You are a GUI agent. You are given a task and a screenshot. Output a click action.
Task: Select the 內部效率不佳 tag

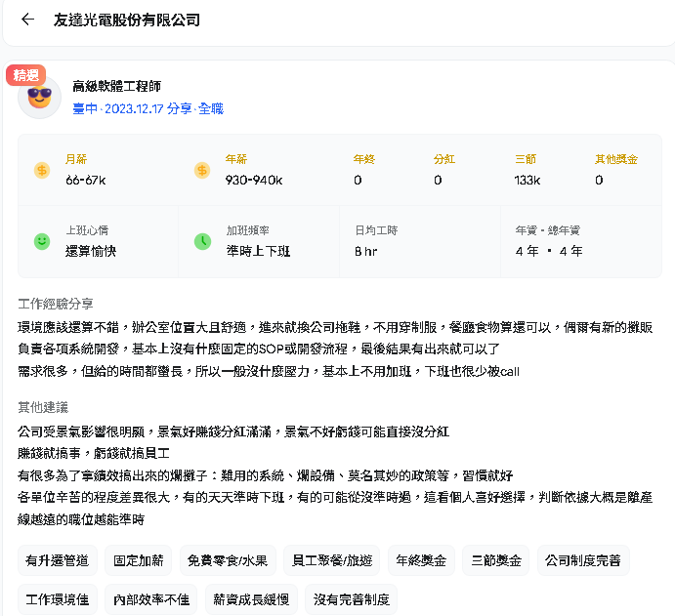click(x=151, y=599)
